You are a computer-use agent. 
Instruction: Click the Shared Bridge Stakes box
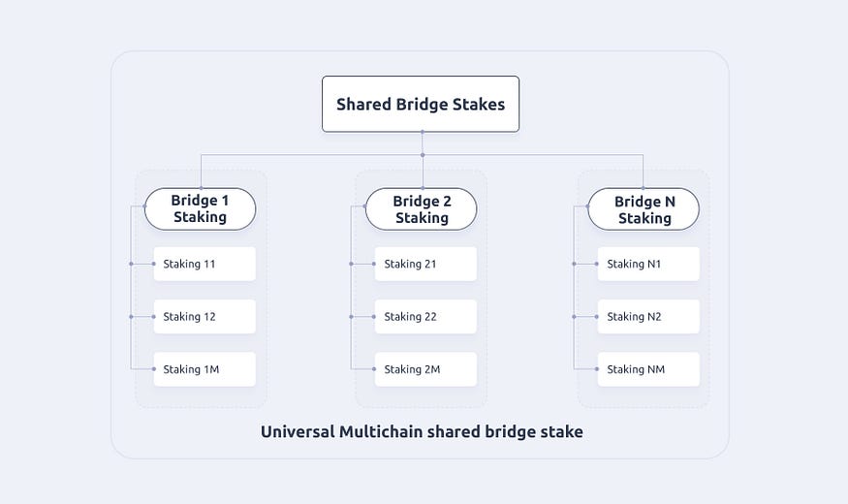pyautogui.click(x=421, y=104)
